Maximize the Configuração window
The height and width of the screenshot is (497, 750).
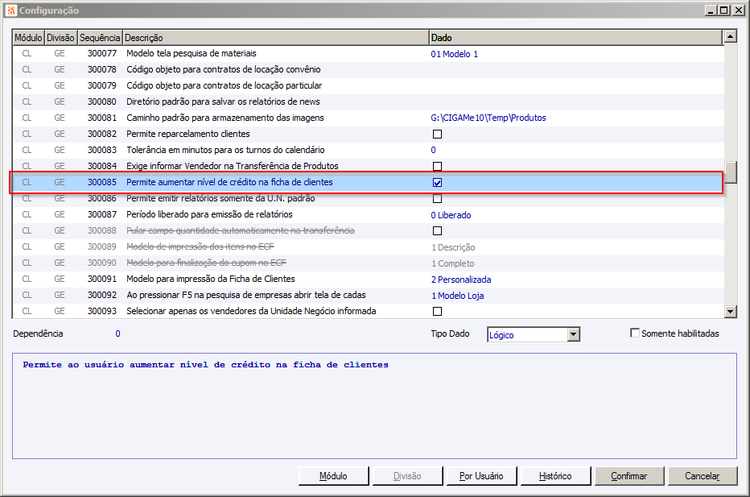point(725,10)
